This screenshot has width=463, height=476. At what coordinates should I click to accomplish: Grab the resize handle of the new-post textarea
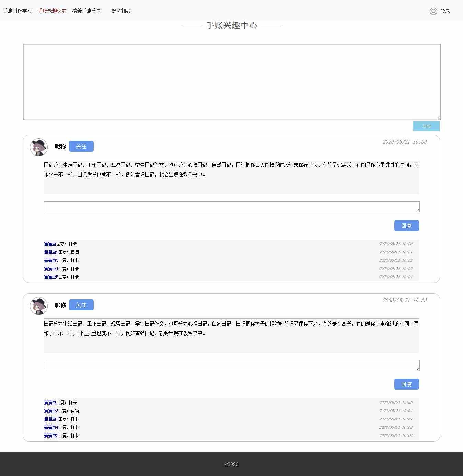pyautogui.click(x=438, y=118)
